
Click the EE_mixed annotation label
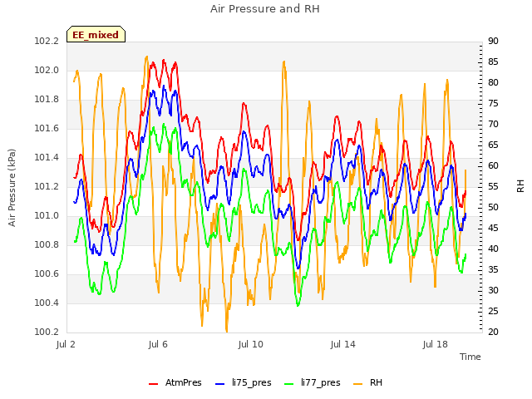(96, 35)
